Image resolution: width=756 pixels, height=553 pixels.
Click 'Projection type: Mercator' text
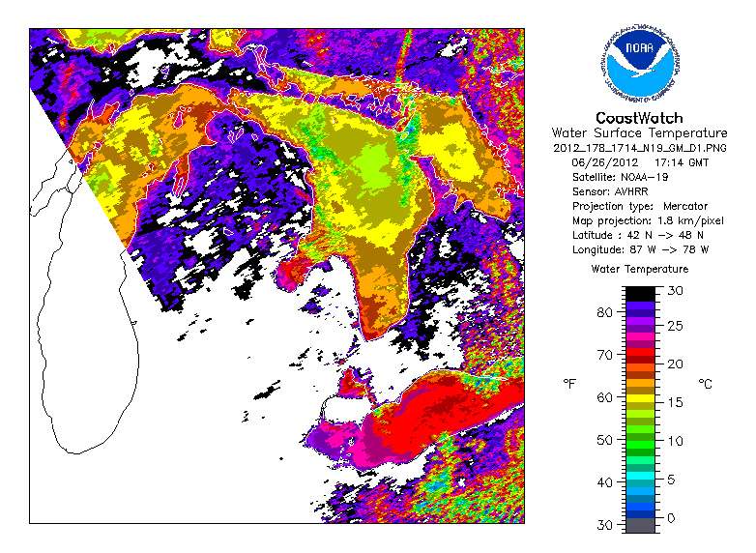[x=640, y=206]
